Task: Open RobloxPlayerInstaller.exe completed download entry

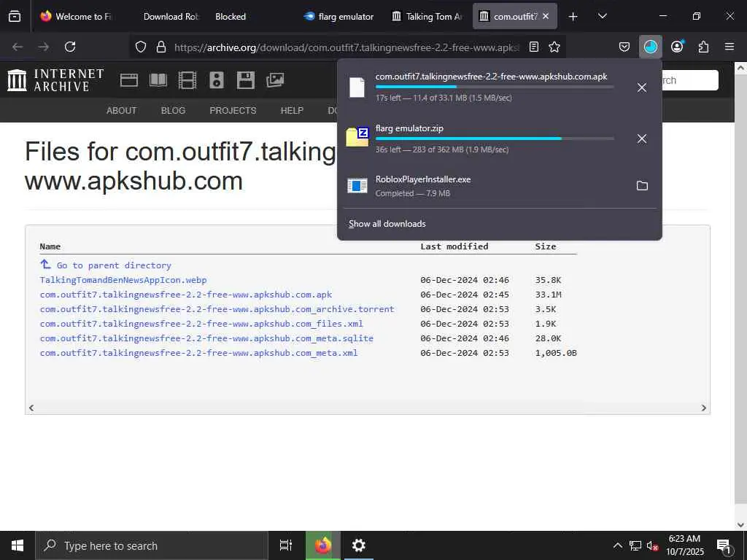Action: tap(486, 186)
